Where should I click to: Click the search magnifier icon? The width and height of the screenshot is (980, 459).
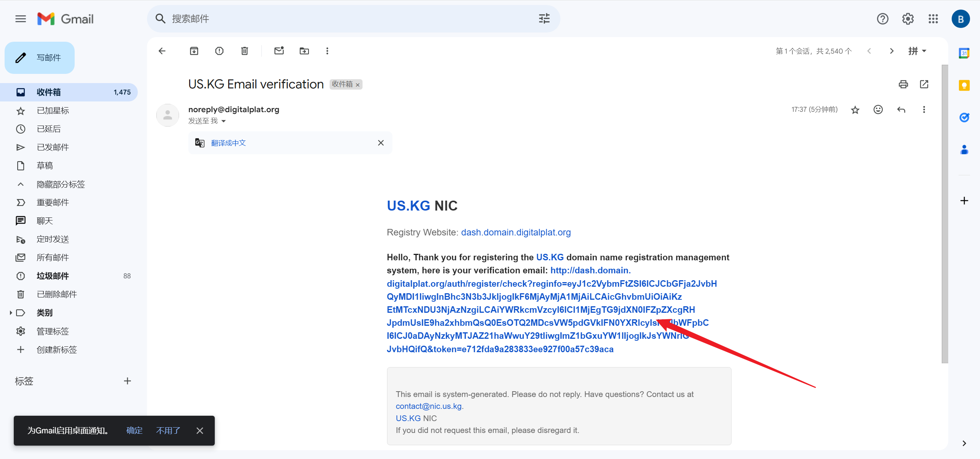pos(160,19)
